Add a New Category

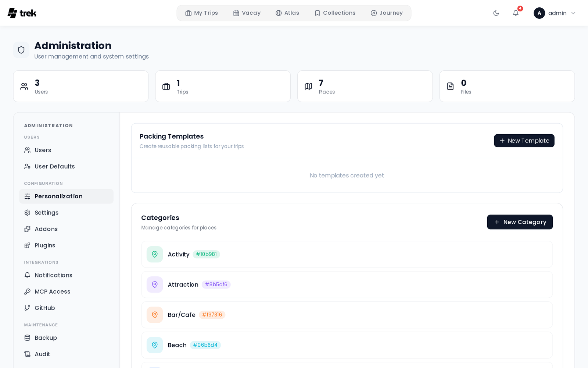(520, 222)
